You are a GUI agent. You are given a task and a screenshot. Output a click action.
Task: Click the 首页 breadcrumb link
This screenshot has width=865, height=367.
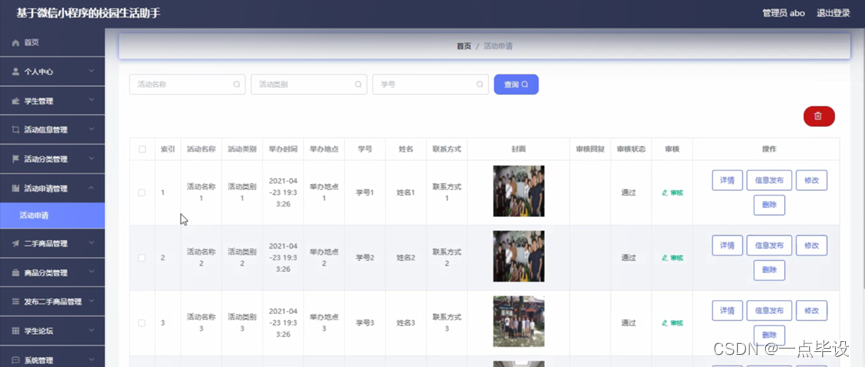[464, 46]
